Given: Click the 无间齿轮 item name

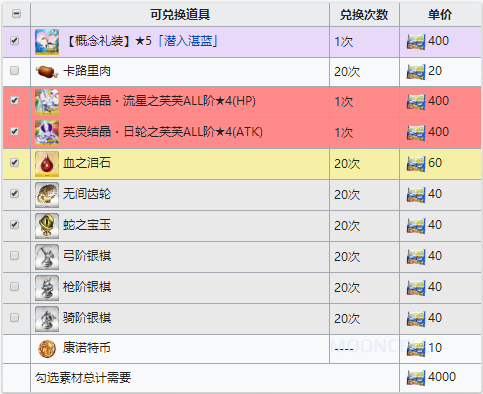Looking at the screenshot, I should [x=87, y=194].
